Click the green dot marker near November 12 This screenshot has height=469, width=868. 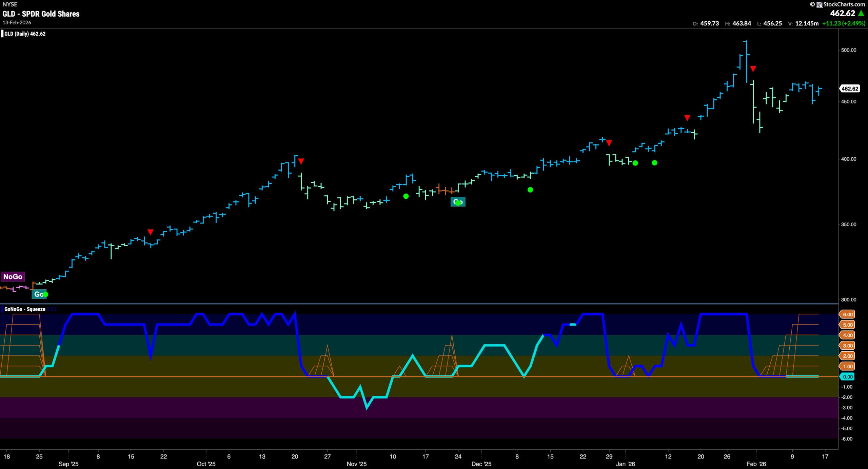[406, 196]
